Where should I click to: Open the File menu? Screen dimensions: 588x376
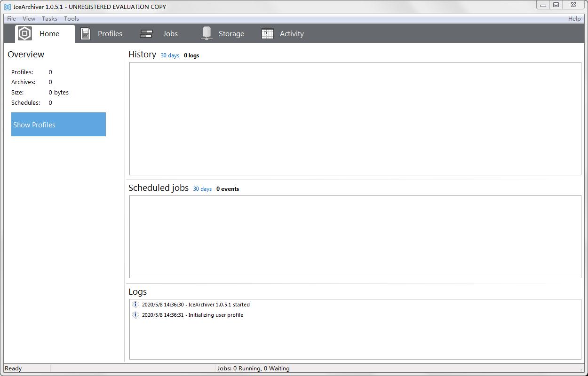pos(10,18)
